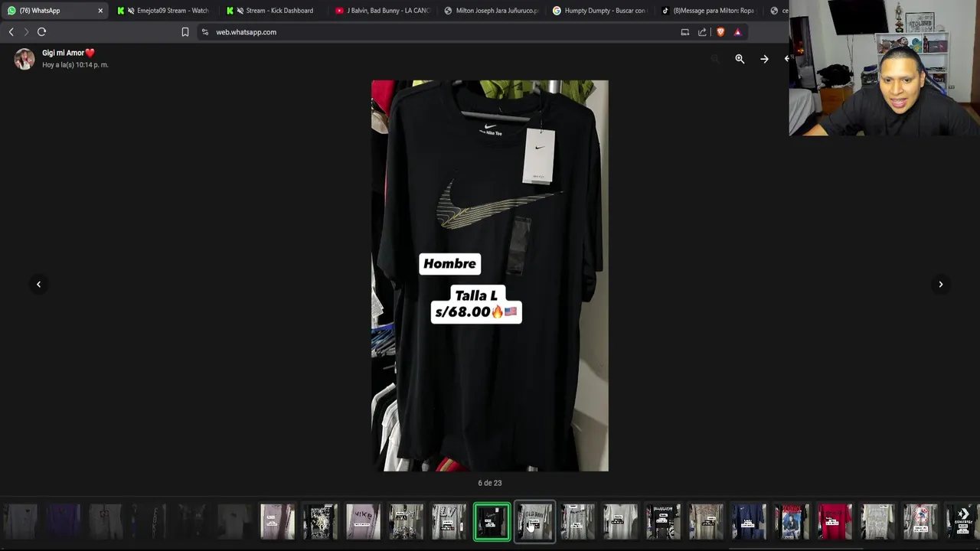Open the Brave Shields lion icon

point(720,32)
